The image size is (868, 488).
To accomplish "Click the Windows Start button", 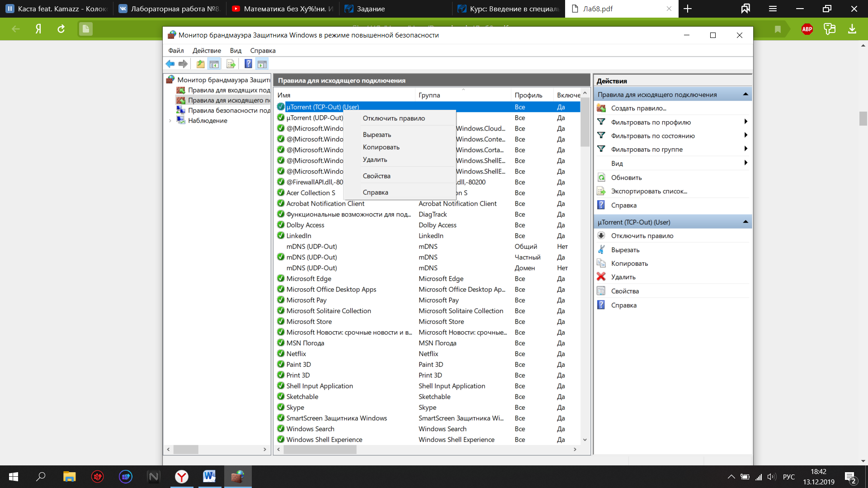I will pos(14,476).
